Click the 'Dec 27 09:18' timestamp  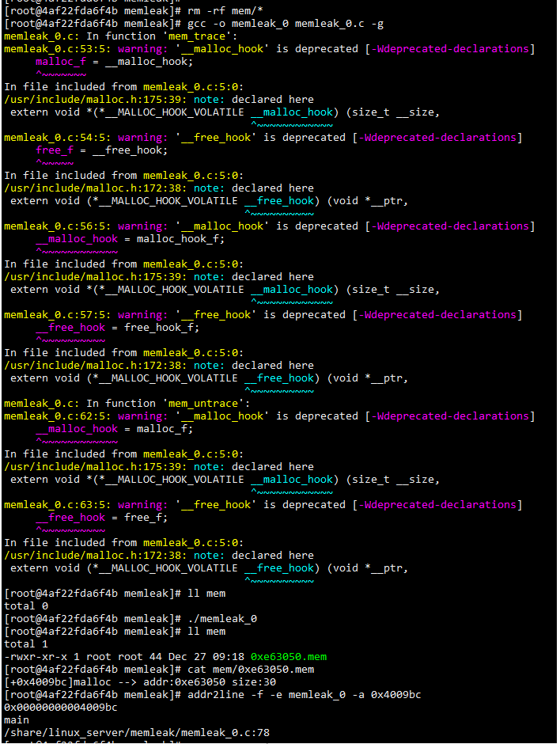tap(206, 657)
